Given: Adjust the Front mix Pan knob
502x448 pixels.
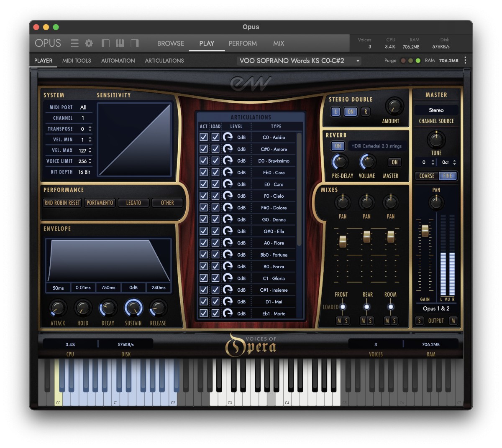Looking at the screenshot, I should (x=343, y=202).
